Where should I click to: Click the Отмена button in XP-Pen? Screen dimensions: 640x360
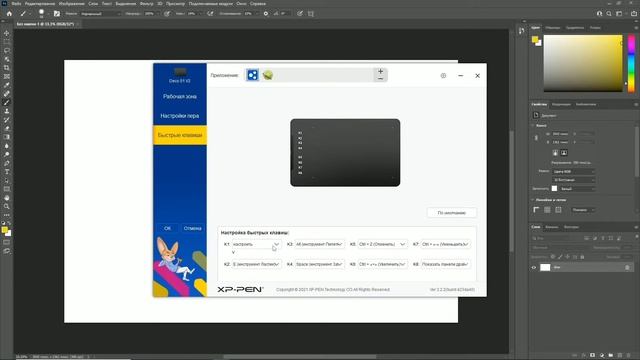[192, 228]
